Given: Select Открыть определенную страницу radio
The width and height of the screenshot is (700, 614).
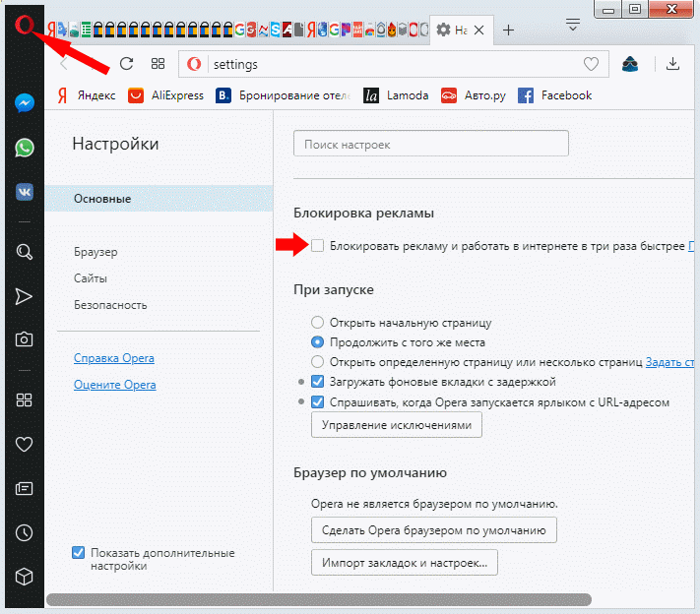Looking at the screenshot, I should (317, 362).
